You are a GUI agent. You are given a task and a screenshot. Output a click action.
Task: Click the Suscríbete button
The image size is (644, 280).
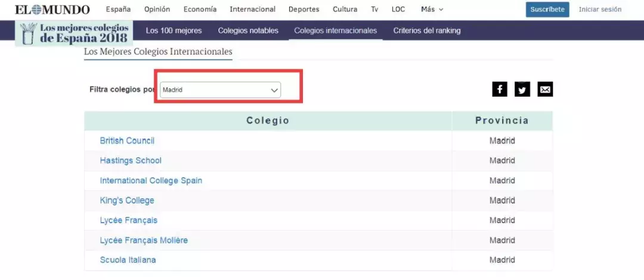coord(547,10)
